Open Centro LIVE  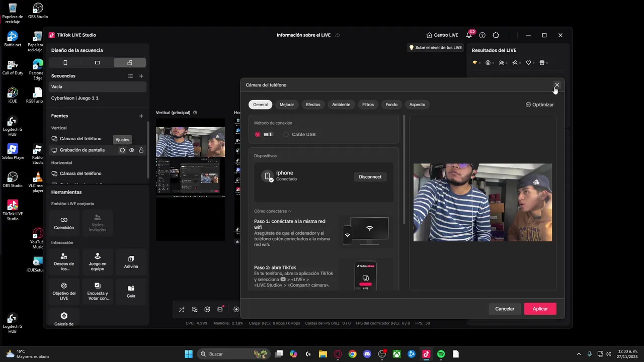click(442, 35)
